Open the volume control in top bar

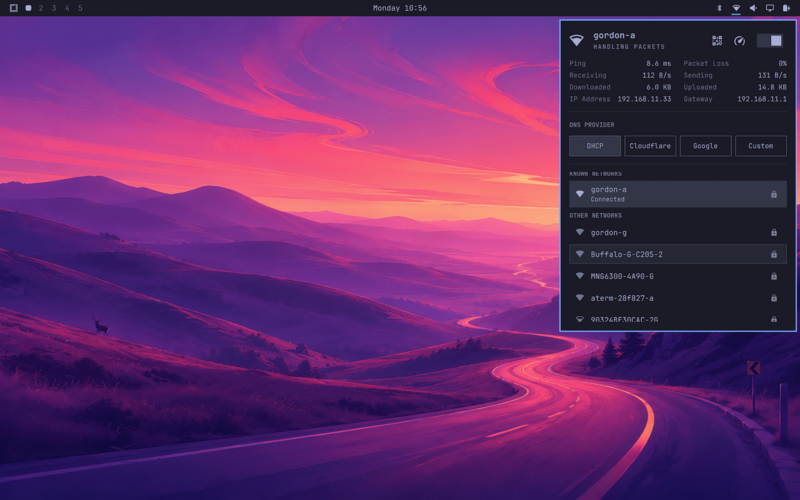pos(753,8)
